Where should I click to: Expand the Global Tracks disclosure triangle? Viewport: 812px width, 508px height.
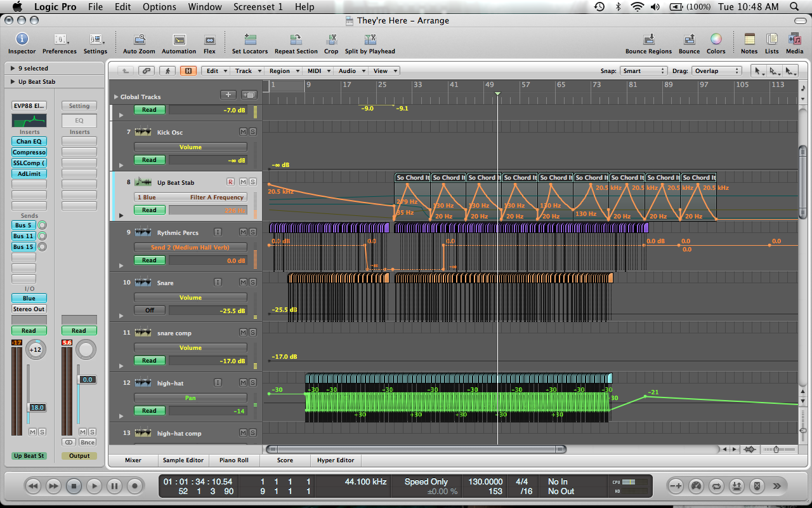pyautogui.click(x=115, y=97)
